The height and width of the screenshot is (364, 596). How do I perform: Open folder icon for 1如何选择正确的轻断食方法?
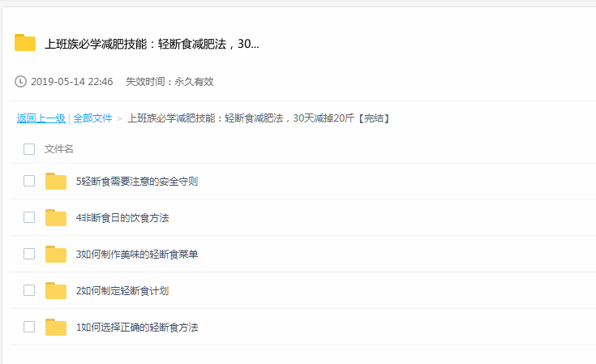coord(56,328)
